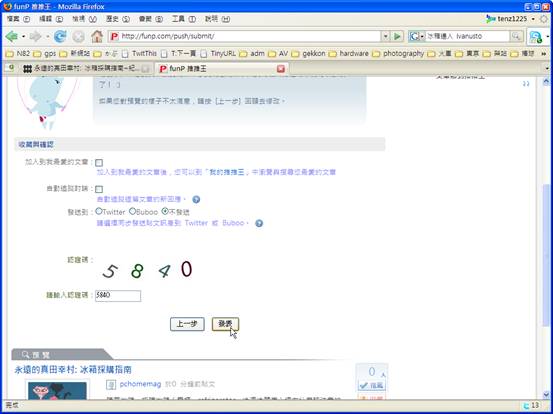Open the gekkon bookmark folder
The height and width of the screenshot is (414, 553).
point(309,54)
